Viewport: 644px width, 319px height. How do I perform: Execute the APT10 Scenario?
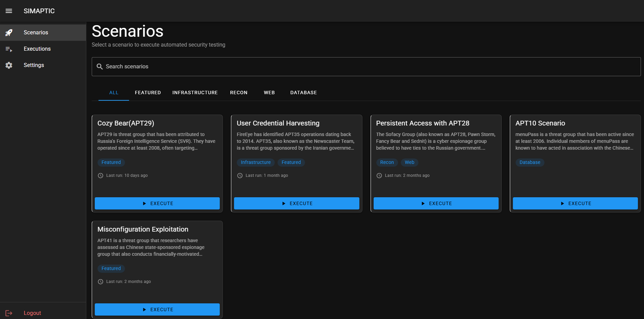pos(575,203)
